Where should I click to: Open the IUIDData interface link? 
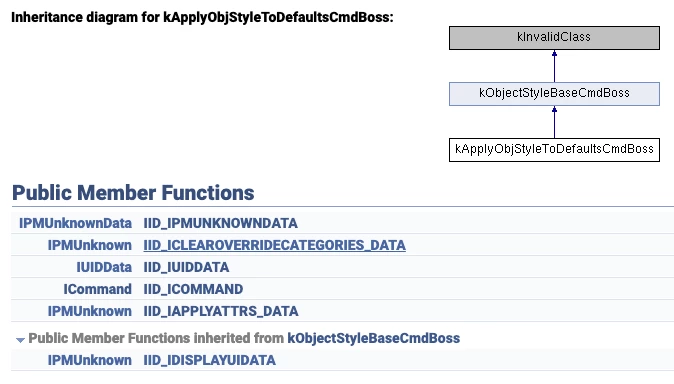[104, 267]
